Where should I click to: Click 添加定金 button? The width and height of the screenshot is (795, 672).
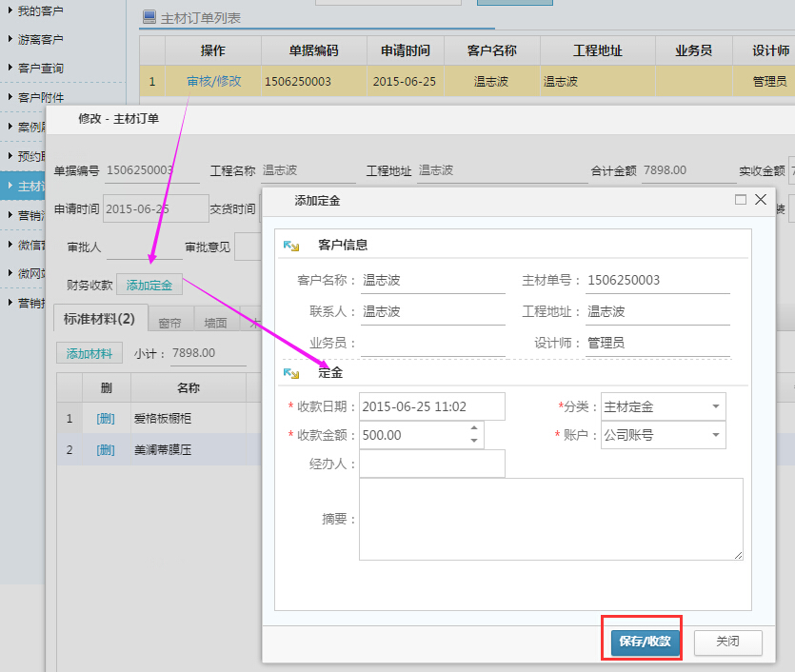click(x=149, y=285)
